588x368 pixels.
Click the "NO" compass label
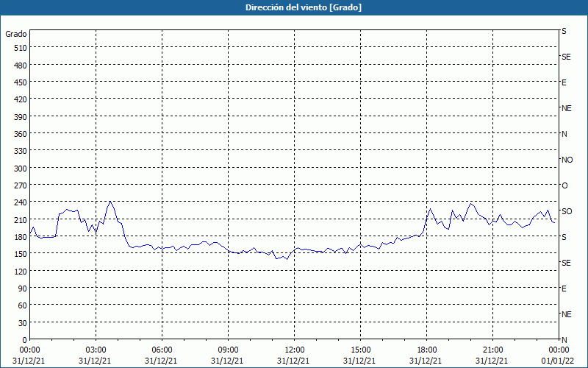567,160
